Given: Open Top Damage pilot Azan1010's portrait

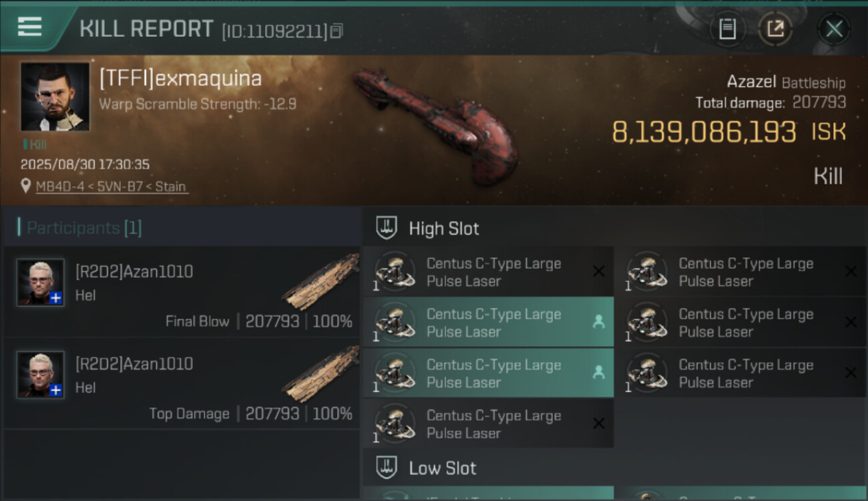Looking at the screenshot, I should click(41, 375).
